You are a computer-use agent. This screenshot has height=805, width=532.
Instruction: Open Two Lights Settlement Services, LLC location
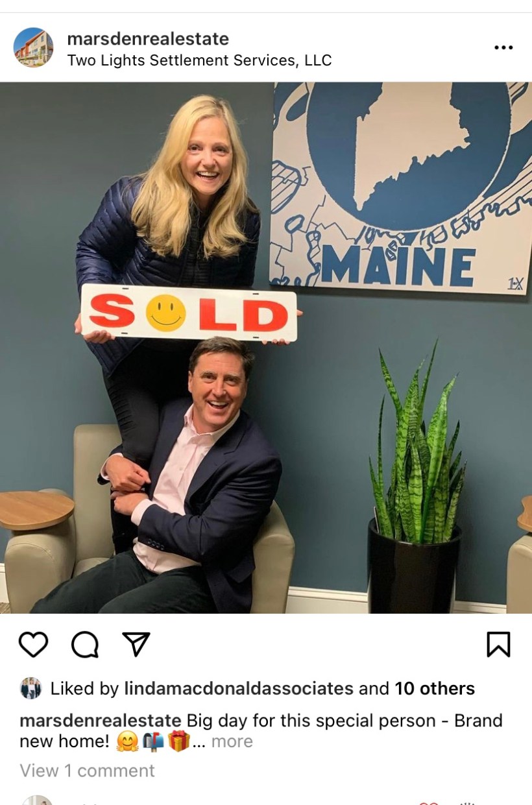click(x=199, y=60)
